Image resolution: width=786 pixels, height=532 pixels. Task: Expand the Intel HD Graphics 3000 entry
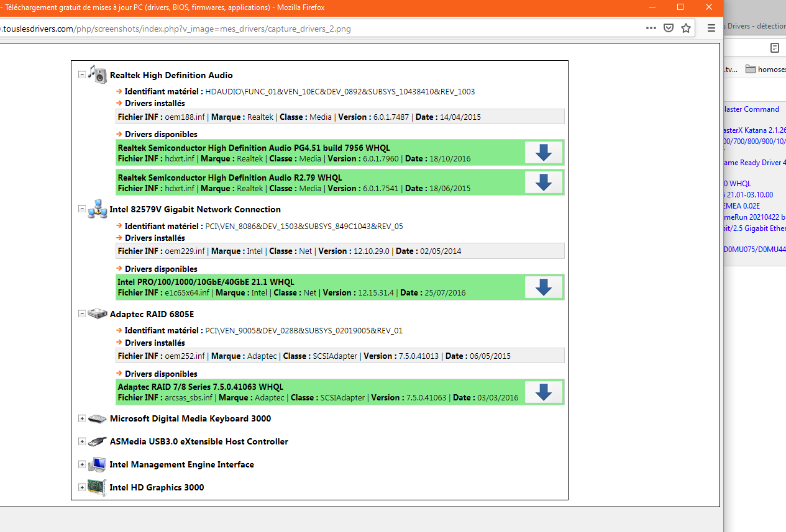point(81,487)
